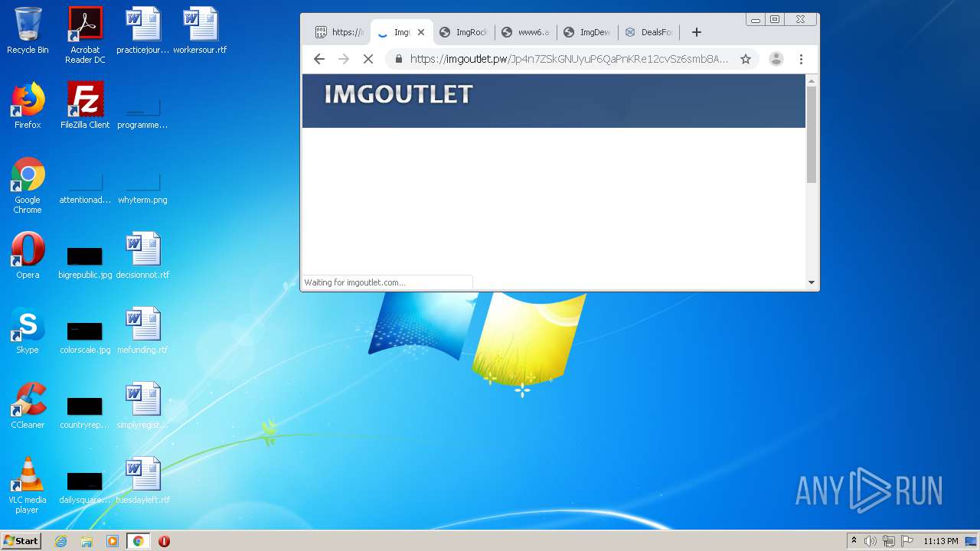
Task: Click the vertical scrollbar thumb
Action: tap(812, 134)
